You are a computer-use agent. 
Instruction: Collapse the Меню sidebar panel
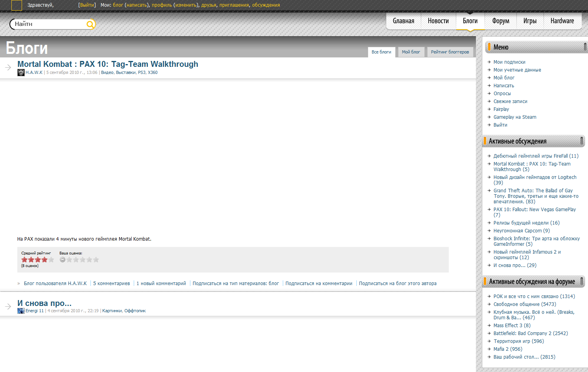pyautogui.click(x=585, y=47)
